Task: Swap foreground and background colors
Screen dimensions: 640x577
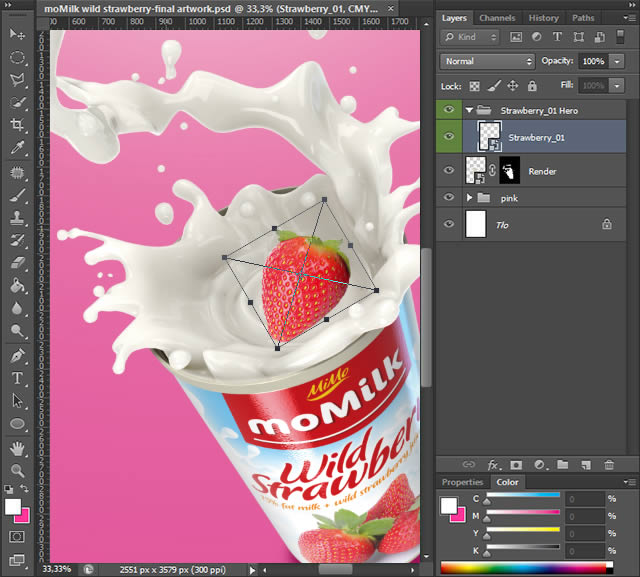Action: point(24,488)
